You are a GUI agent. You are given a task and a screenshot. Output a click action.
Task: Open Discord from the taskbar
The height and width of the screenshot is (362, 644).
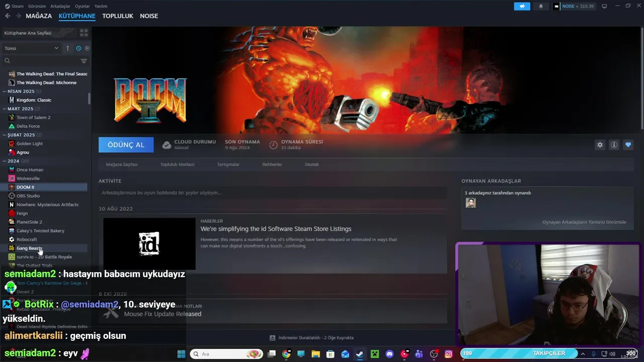click(x=389, y=354)
